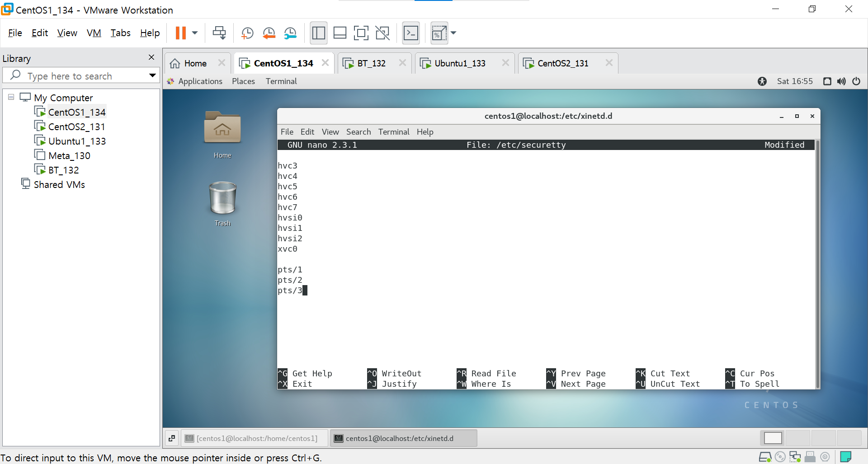868x464 pixels.
Task: Toggle the thumbnail bar view icon
Action: [340, 33]
